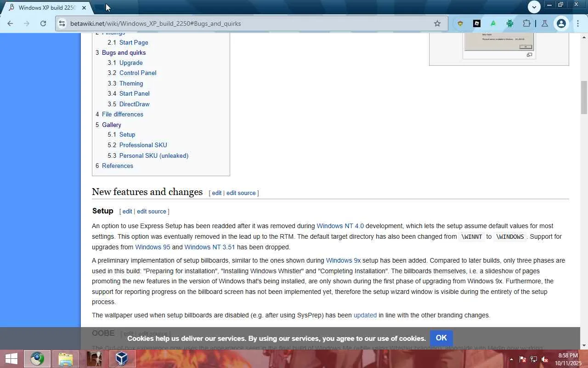Viewport: 588px width, 368px height.
Task: Switch to the browser taskbar icon
Action: (x=37, y=359)
